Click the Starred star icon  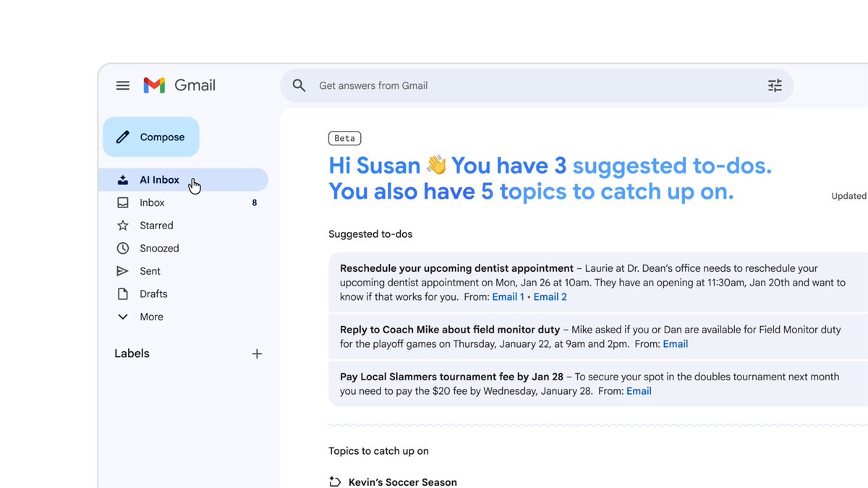click(123, 226)
